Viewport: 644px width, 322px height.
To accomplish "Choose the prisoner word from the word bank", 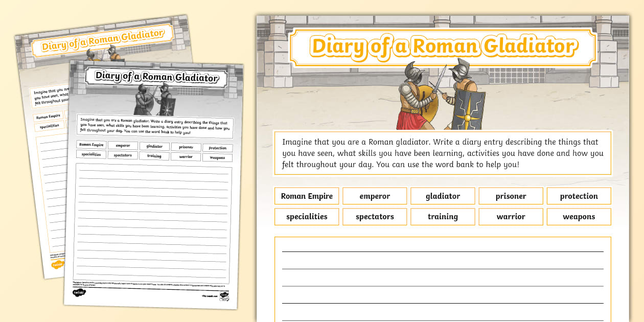I will (511, 196).
